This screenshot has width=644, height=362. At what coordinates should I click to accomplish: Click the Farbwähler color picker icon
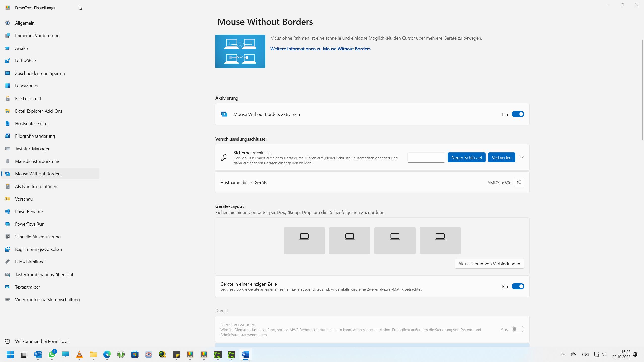click(8, 61)
